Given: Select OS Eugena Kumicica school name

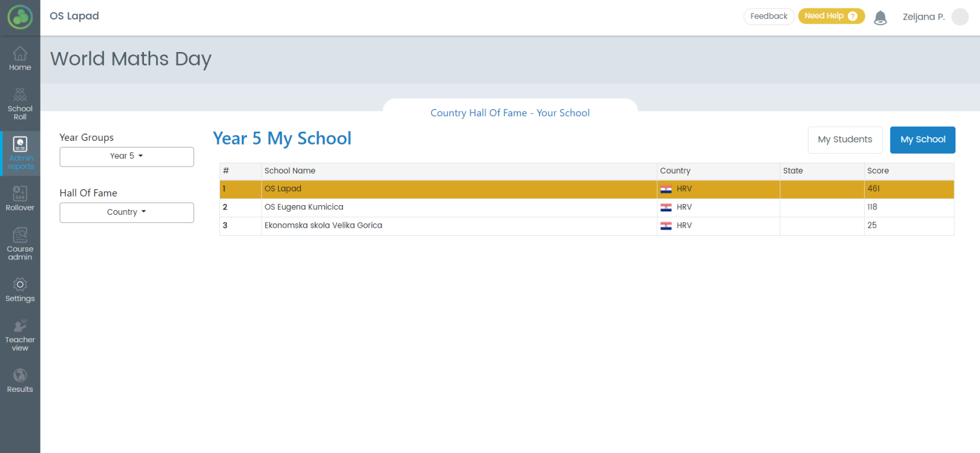Looking at the screenshot, I should pos(304,207).
